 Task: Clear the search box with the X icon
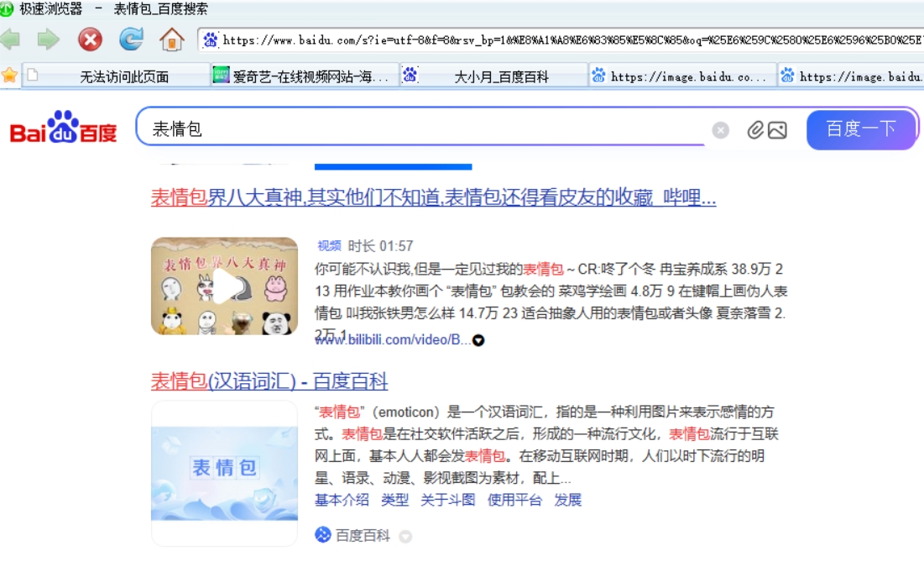pyautogui.click(x=723, y=129)
